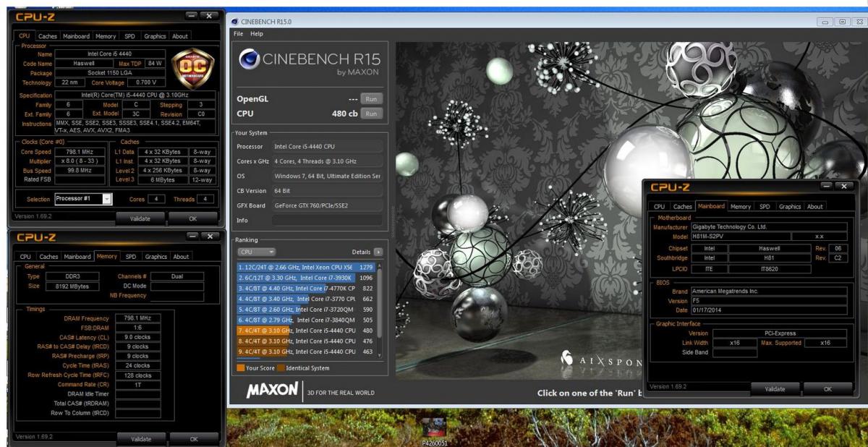Switch to SPD tab in top-left CPU-Z
868x447 pixels.
click(132, 36)
